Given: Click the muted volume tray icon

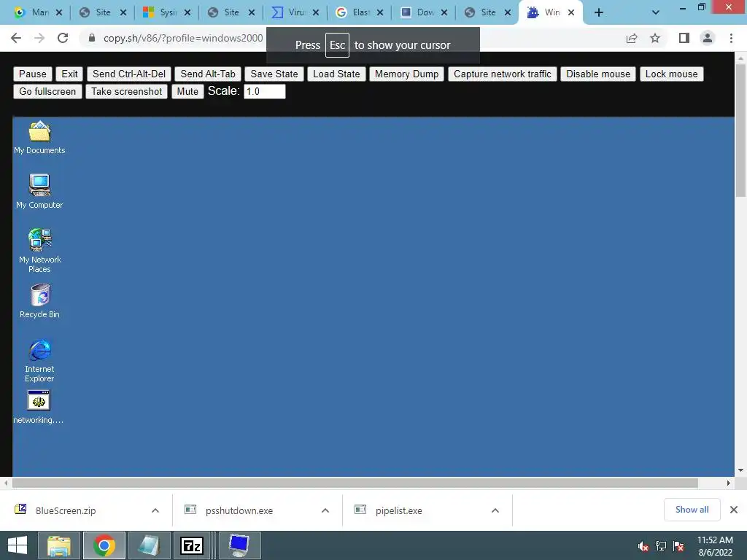Looking at the screenshot, I should 643,546.
